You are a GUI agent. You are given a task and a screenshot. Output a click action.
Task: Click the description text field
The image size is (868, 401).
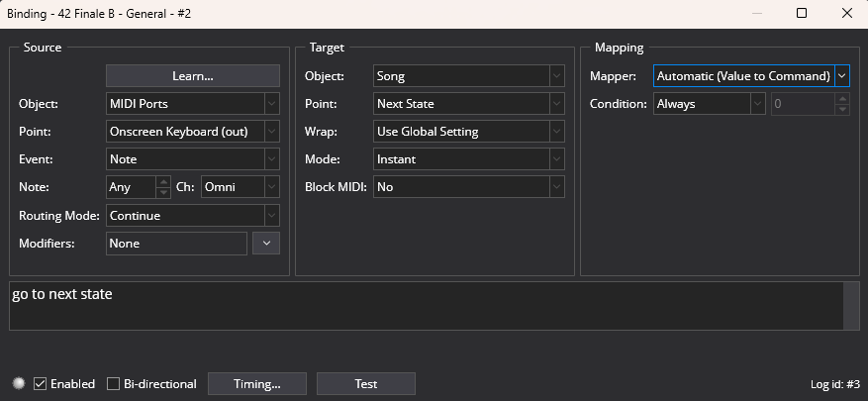click(427, 306)
